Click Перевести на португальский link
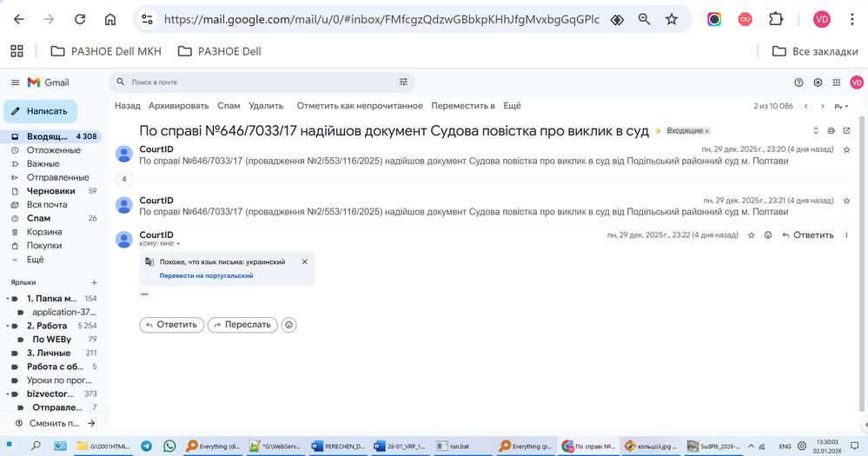The width and height of the screenshot is (868, 456). point(206,275)
